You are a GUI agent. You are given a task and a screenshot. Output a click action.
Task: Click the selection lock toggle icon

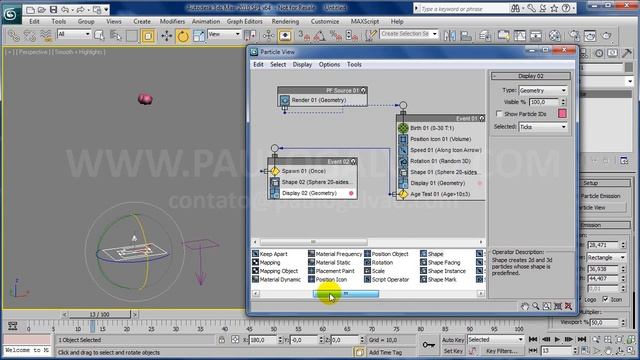222,340
